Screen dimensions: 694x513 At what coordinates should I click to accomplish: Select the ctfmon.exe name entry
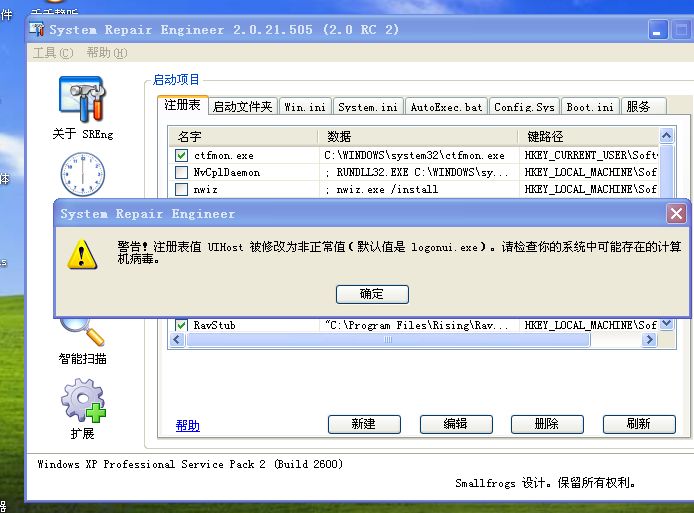click(224, 155)
